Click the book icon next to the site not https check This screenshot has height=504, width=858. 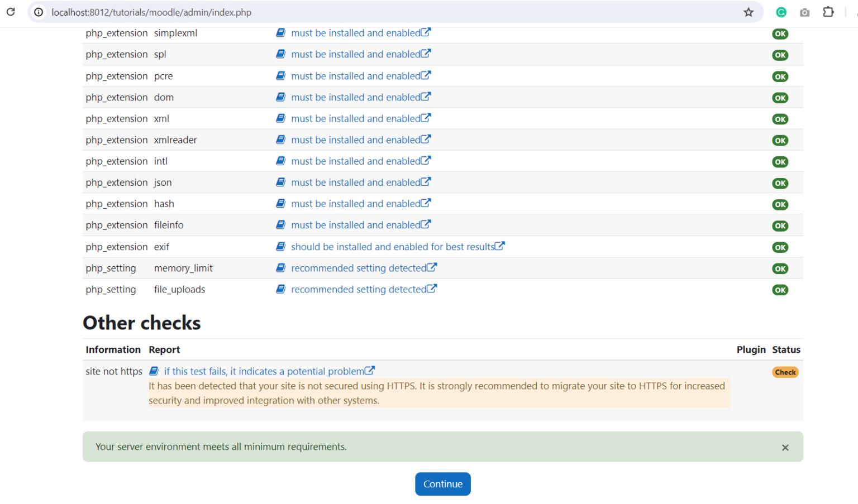(154, 371)
